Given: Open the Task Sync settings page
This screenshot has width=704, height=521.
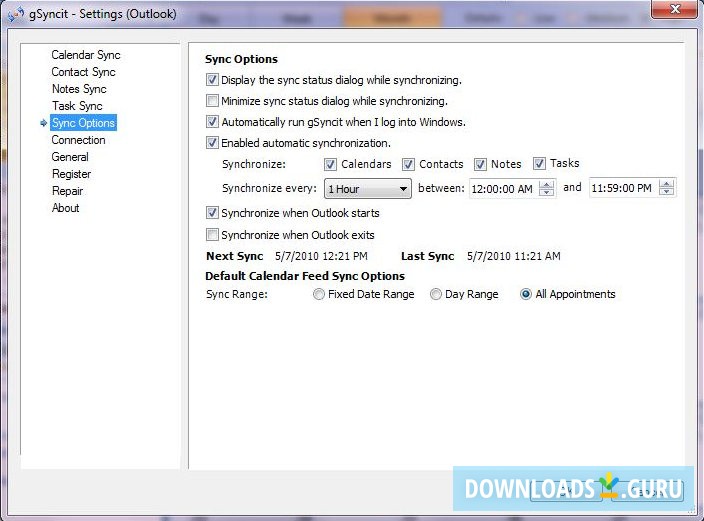Looking at the screenshot, I should pos(77,106).
